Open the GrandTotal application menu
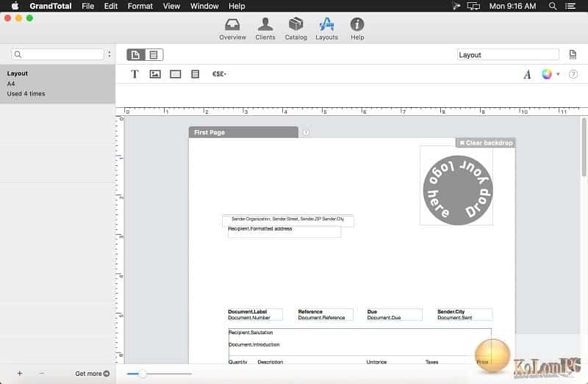The height and width of the screenshot is (384, 588). pyautogui.click(x=51, y=6)
